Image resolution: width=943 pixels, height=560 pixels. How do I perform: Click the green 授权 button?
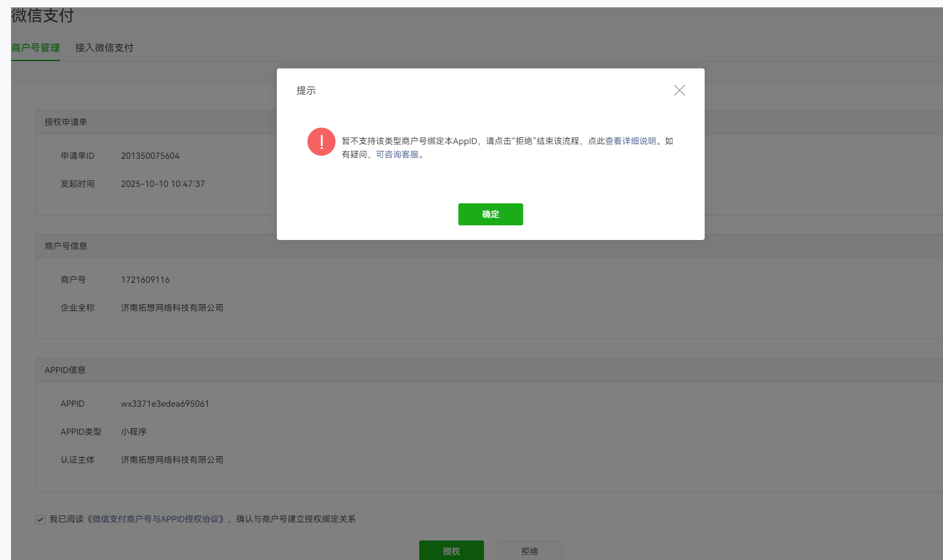point(452,550)
